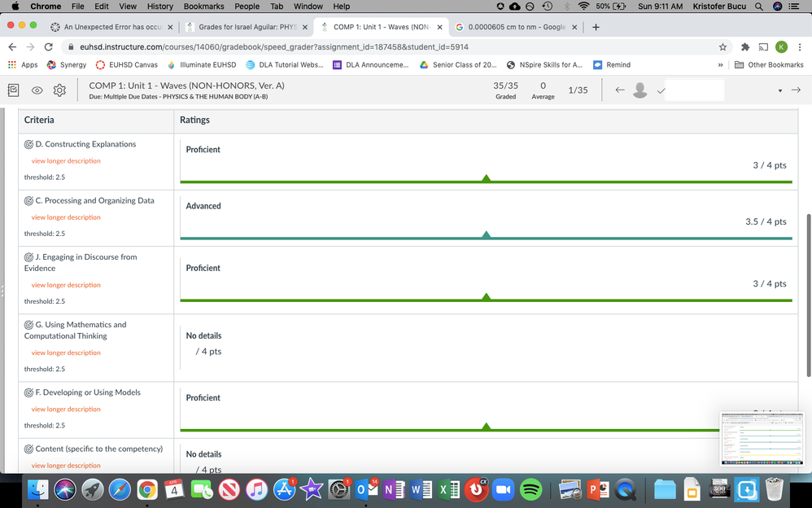Click the screenshot preview thumbnail
812x508 pixels.
coord(762,438)
